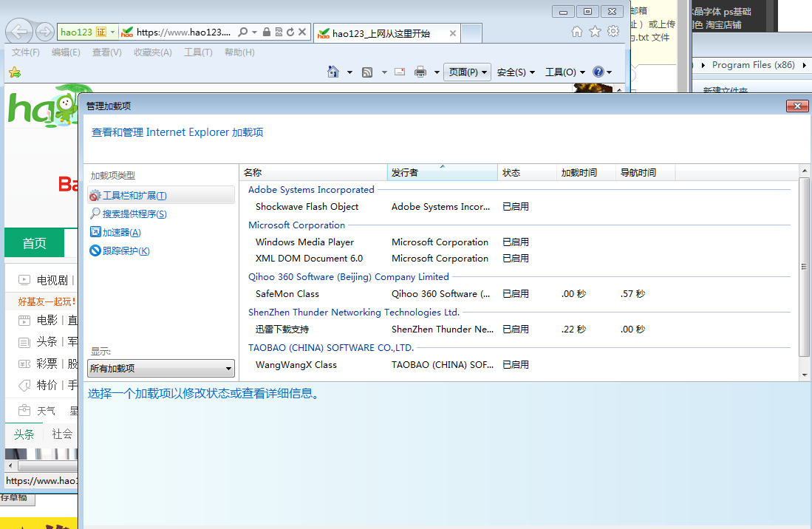Open the 所有加载项 display dropdown

(x=160, y=368)
